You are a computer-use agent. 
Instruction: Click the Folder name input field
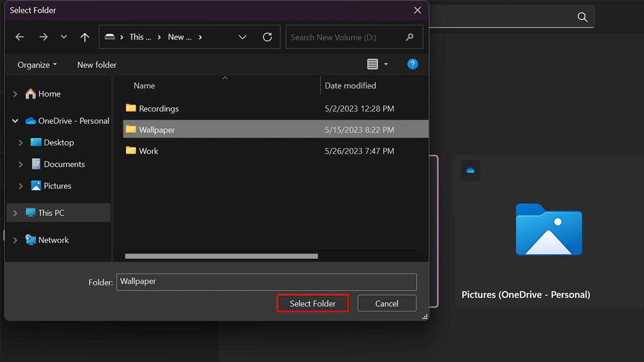click(266, 282)
